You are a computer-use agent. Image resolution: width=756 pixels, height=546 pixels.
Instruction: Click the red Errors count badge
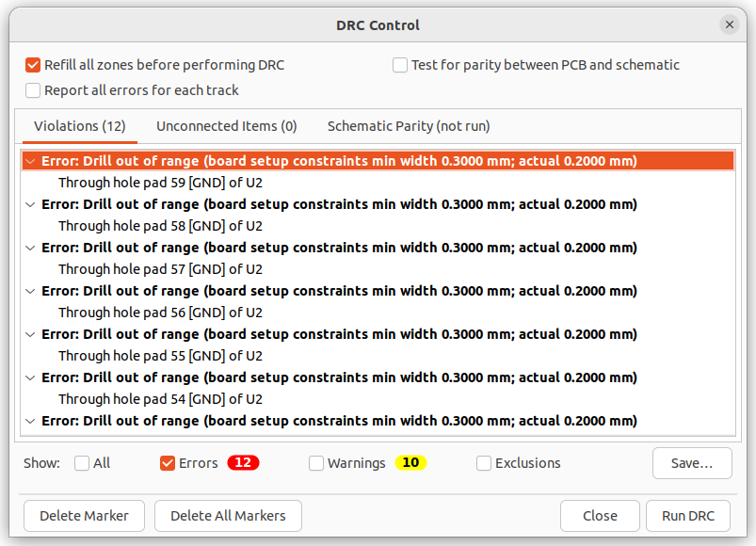point(243,462)
